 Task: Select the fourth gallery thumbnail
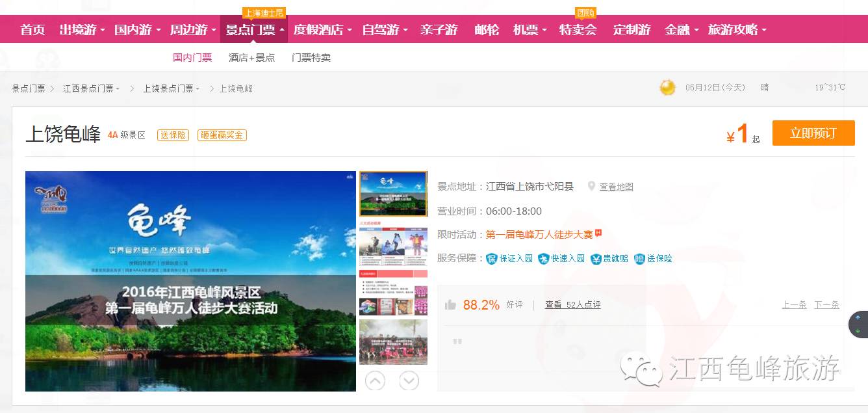coord(393,341)
